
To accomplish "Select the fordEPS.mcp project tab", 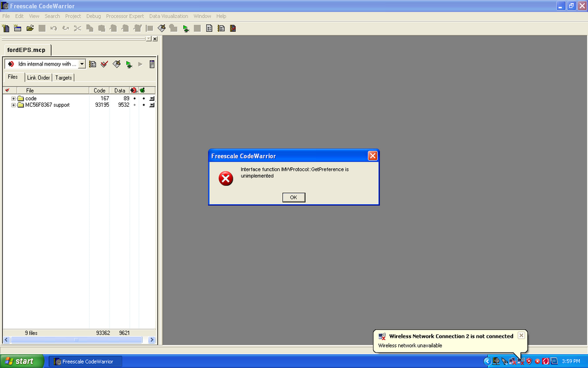I will coord(26,50).
